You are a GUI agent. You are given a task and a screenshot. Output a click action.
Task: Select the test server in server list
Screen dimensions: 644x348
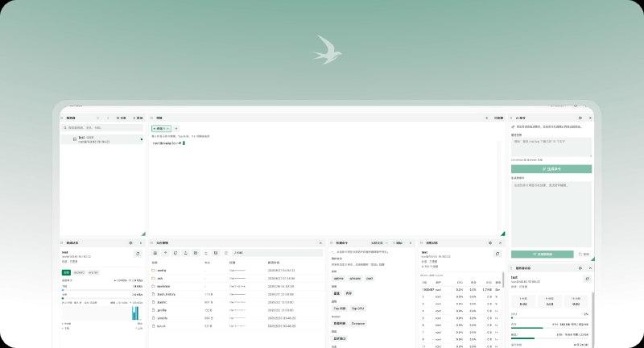click(x=102, y=139)
